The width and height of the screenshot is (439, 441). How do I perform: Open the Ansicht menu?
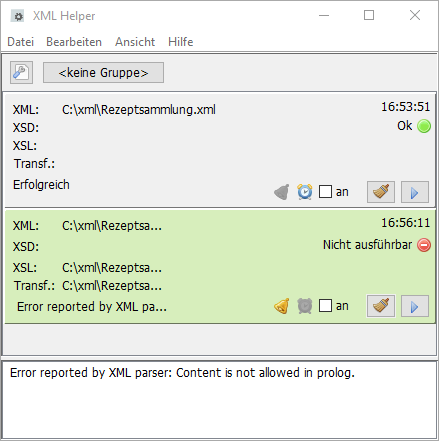pyautogui.click(x=135, y=42)
